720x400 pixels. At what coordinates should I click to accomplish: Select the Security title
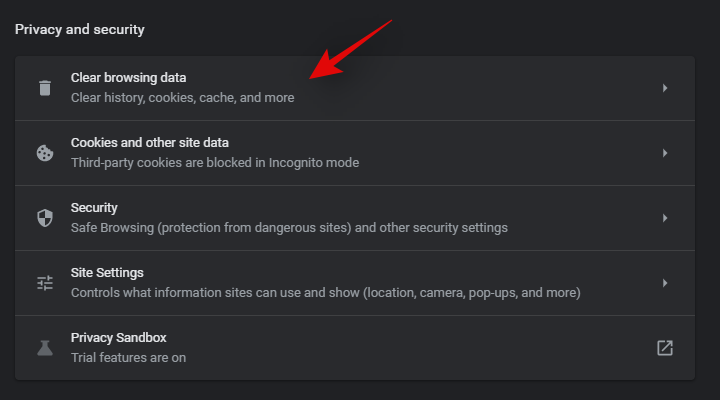(x=94, y=208)
